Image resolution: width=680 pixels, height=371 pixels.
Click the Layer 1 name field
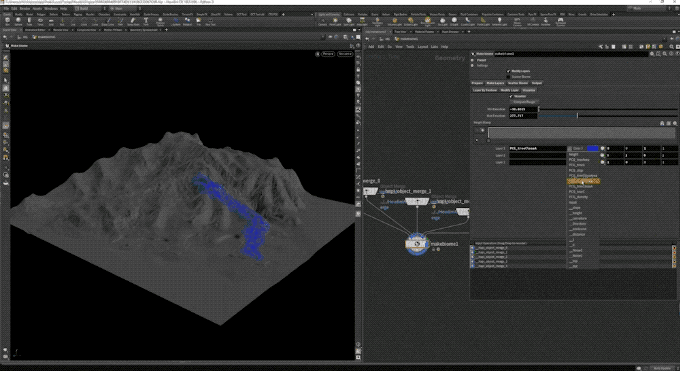[538, 148]
